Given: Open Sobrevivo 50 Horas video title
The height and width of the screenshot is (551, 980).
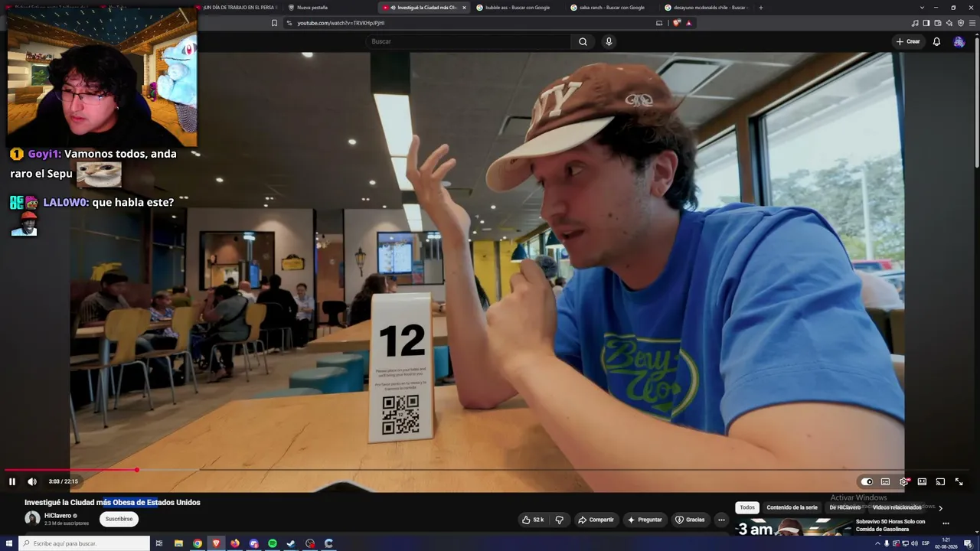Looking at the screenshot, I should click(x=890, y=525).
